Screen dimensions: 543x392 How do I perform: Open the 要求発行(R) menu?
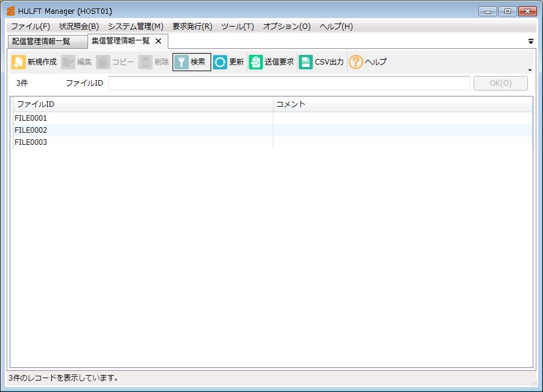pyautogui.click(x=192, y=27)
